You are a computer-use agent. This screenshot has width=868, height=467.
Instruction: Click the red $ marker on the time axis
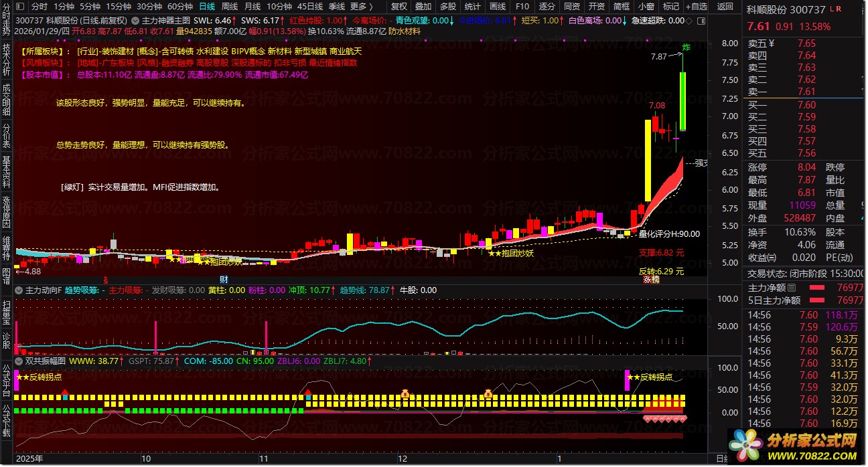[104, 279]
